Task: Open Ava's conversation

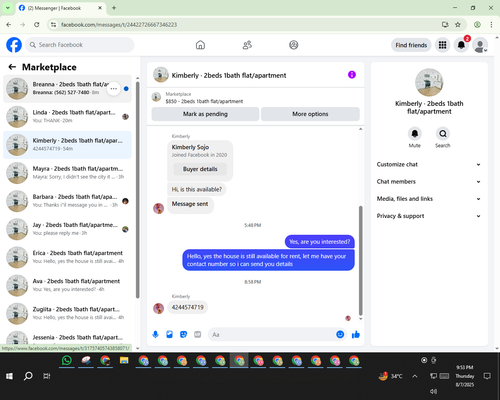Action: tap(67, 285)
